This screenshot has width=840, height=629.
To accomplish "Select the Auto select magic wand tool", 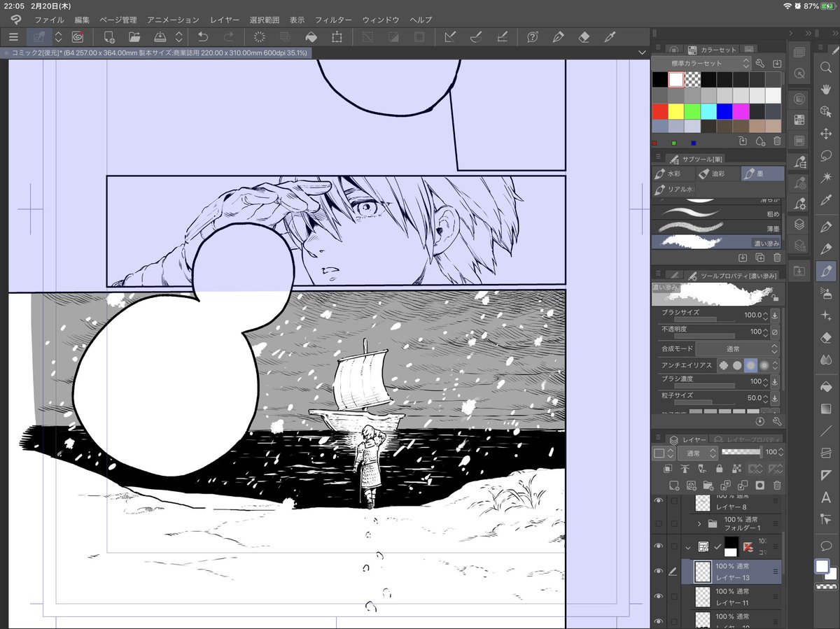I will [825, 178].
